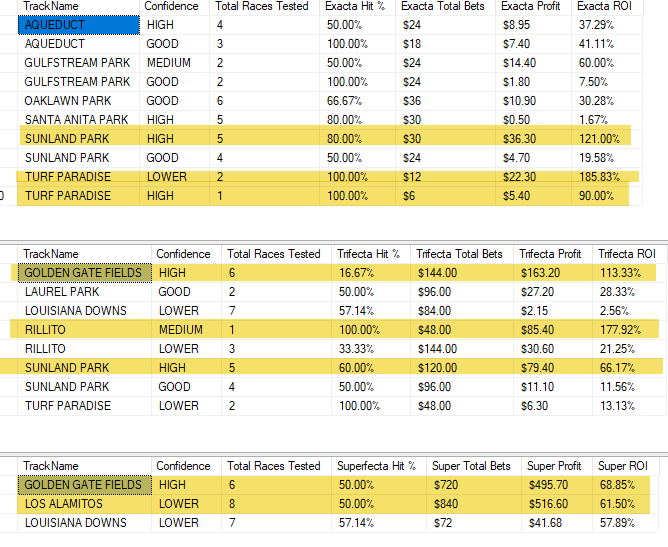Click Superfecta Hit % column header
This screenshot has width=668, height=547.
coord(379,466)
